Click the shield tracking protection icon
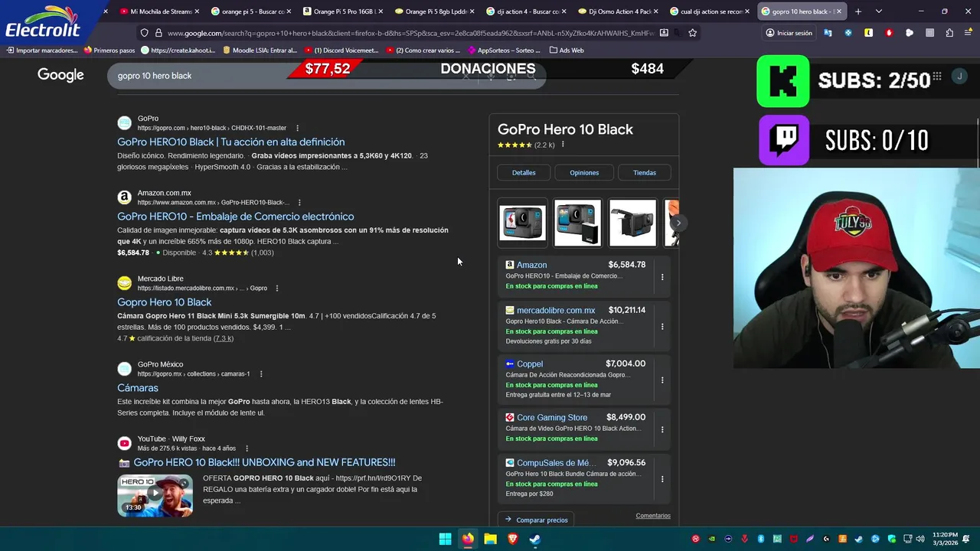 coord(144,33)
